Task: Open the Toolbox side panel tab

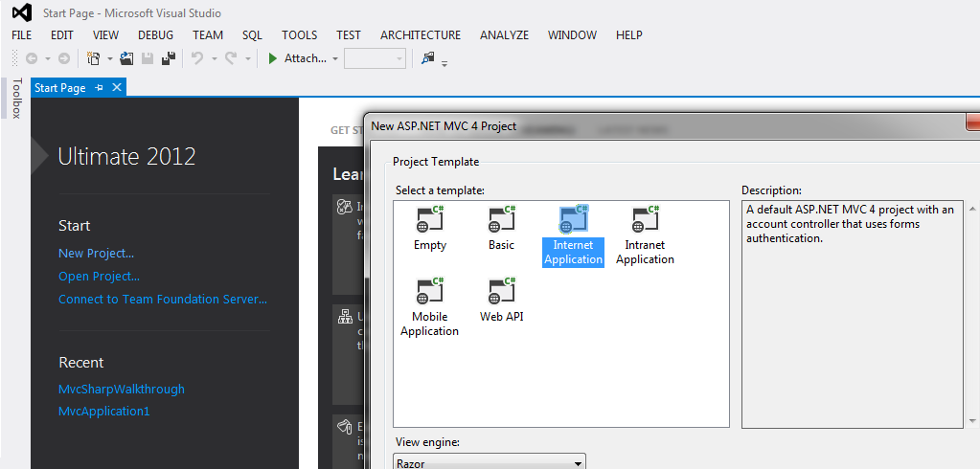Action: 16,98
